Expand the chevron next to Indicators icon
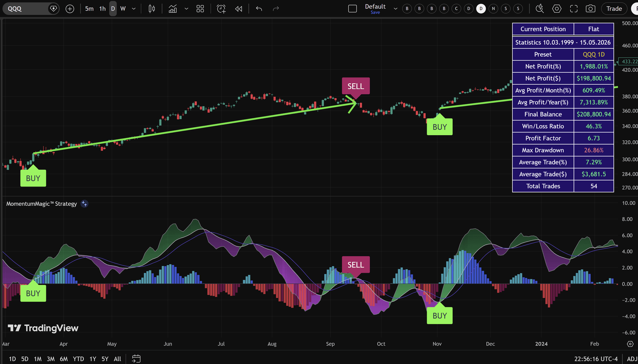Image resolution: width=638 pixels, height=364 pixels. 186,9
